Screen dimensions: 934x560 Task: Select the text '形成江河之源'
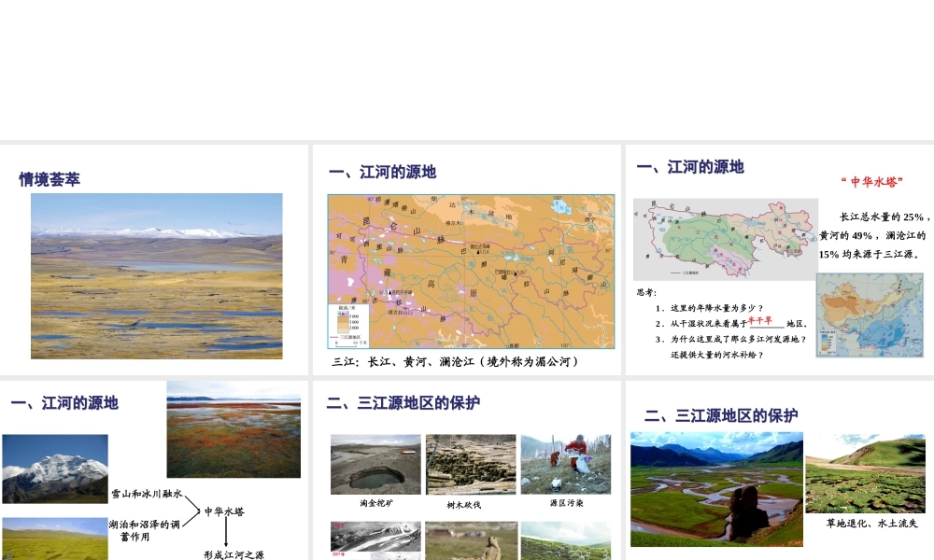233,554
